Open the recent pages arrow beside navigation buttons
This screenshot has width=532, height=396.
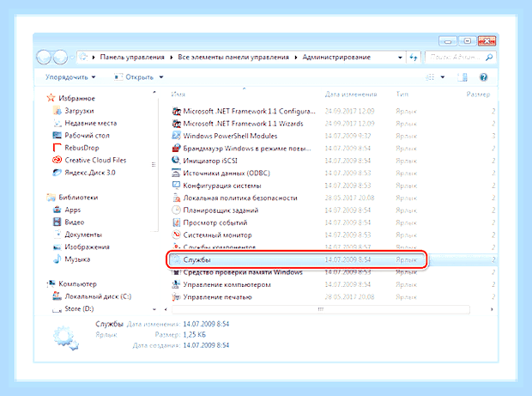pyautogui.click(x=73, y=58)
